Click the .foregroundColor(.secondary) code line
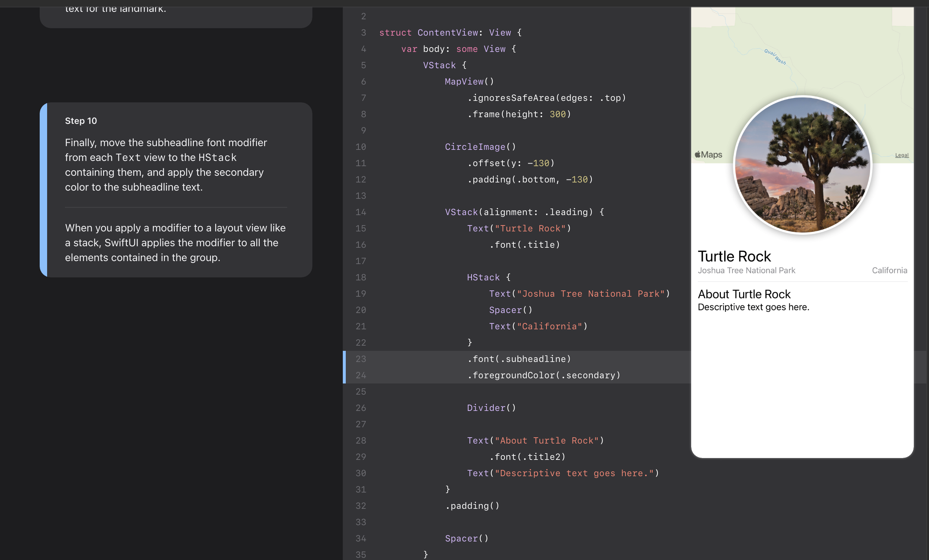 click(544, 375)
